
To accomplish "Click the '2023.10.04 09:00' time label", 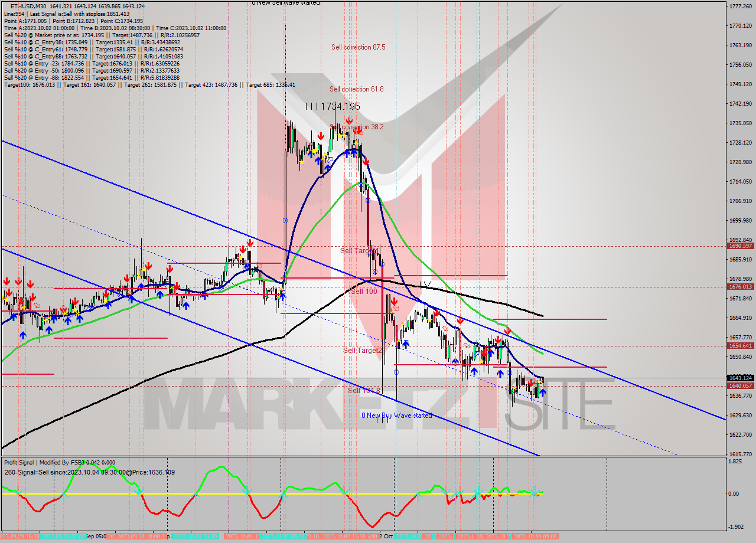I will 535,536.
